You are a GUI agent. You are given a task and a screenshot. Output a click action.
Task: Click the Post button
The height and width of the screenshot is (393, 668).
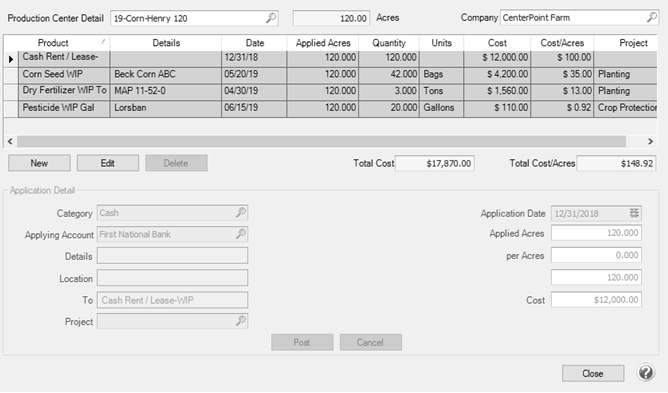click(302, 342)
